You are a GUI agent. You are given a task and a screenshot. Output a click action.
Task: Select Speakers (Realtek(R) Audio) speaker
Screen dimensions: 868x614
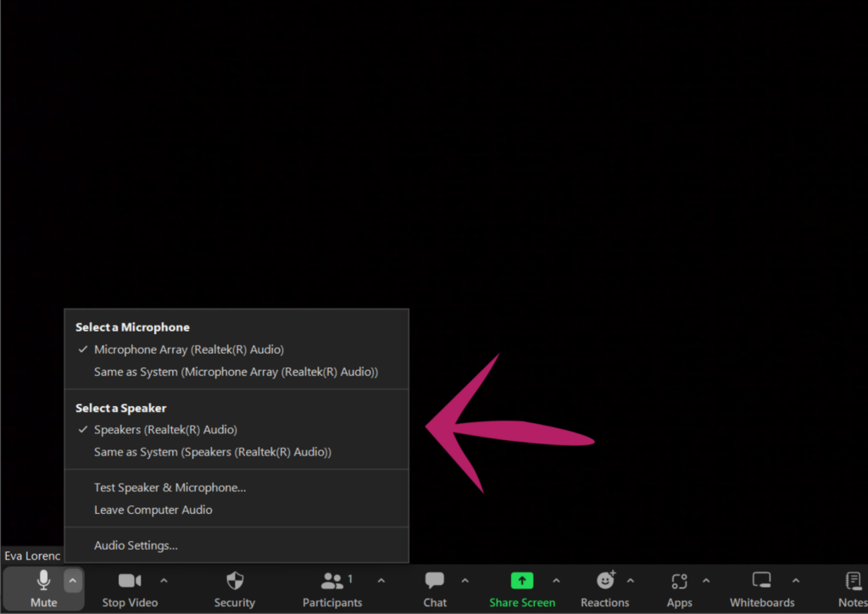236,430
